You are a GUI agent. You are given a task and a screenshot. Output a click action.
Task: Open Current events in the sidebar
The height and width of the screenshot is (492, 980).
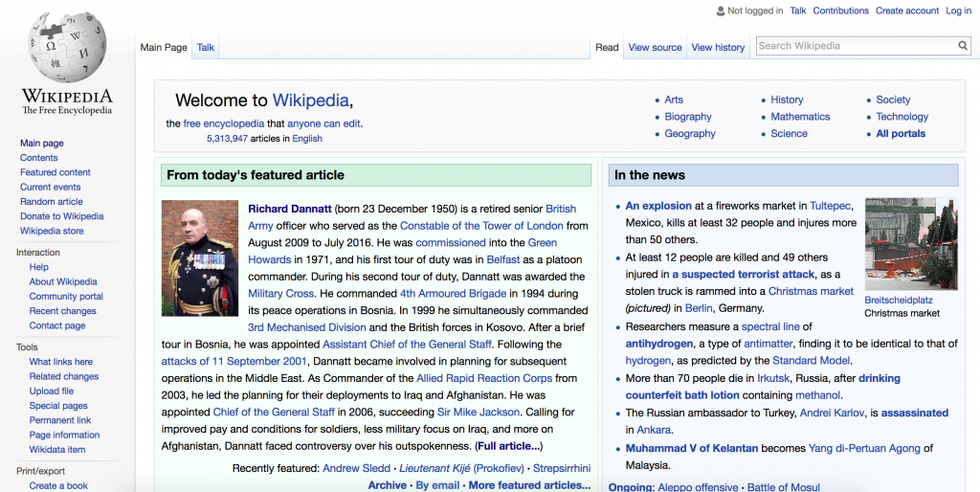click(x=50, y=187)
